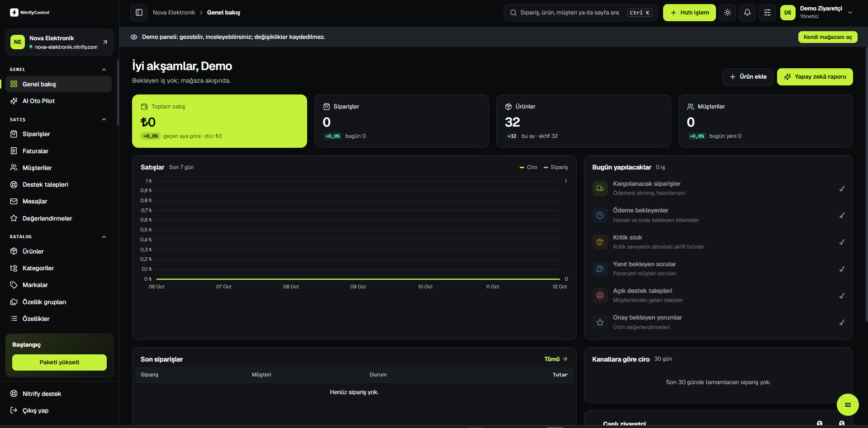Toggle the Ciro series in chart legend
This screenshot has width=868, height=428.
[528, 167]
